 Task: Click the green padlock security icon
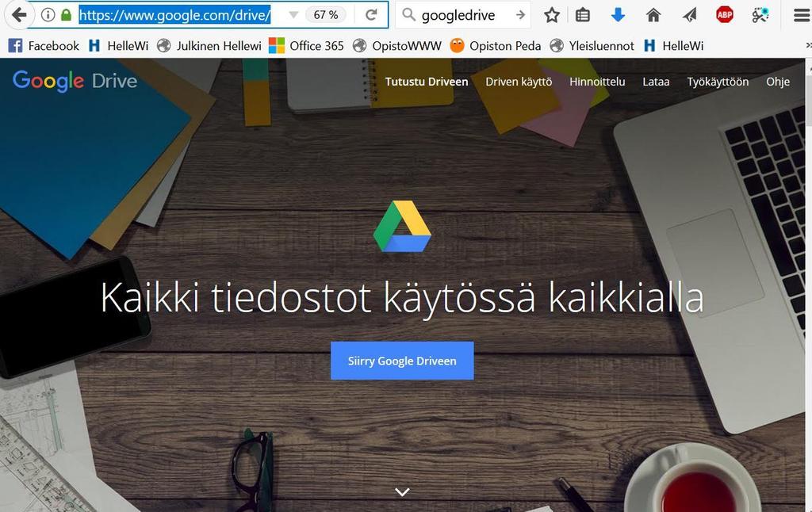(66, 15)
